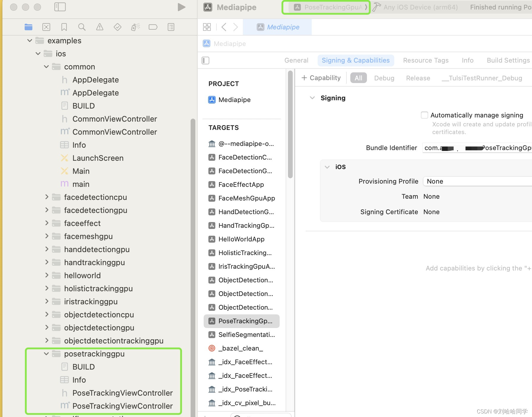
Task: Open the PoseTrackingViewController header file
Action: point(117,393)
